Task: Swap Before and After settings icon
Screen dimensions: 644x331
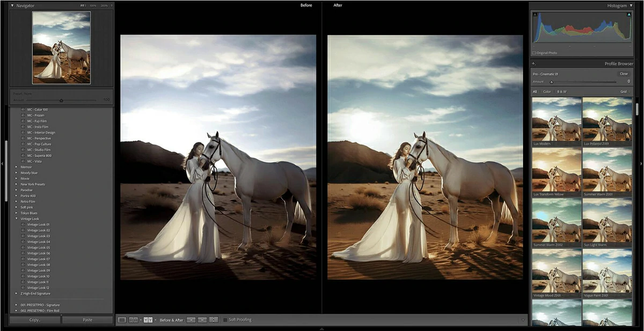Action: (214, 320)
